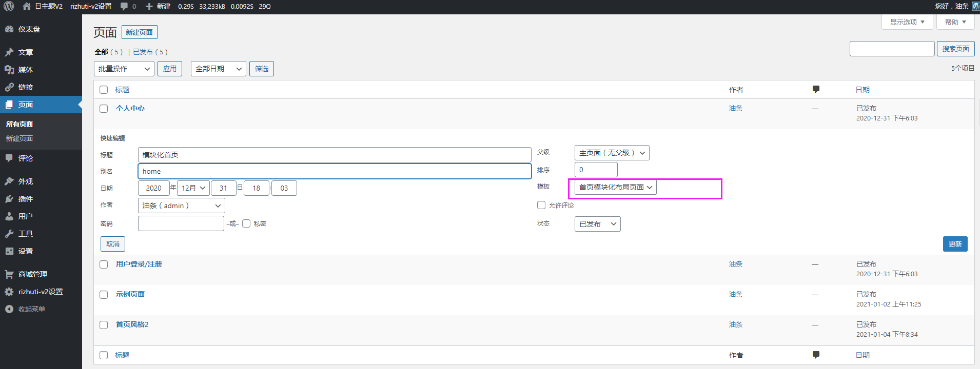The image size is (980, 369).
Task: Sort by the 日期 column header
Action: [863, 90]
